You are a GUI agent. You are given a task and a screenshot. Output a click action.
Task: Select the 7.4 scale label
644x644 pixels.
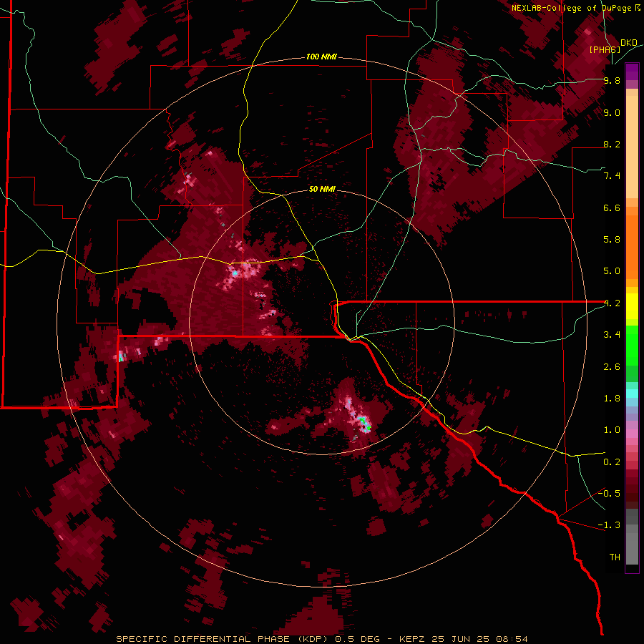click(612, 176)
